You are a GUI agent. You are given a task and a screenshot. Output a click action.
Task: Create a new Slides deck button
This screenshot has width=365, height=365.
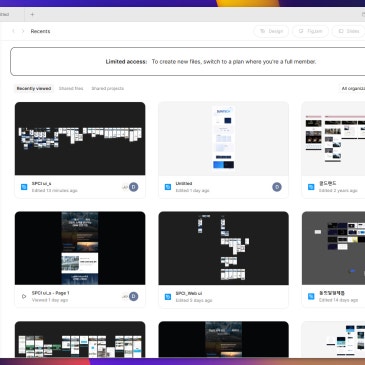point(349,31)
